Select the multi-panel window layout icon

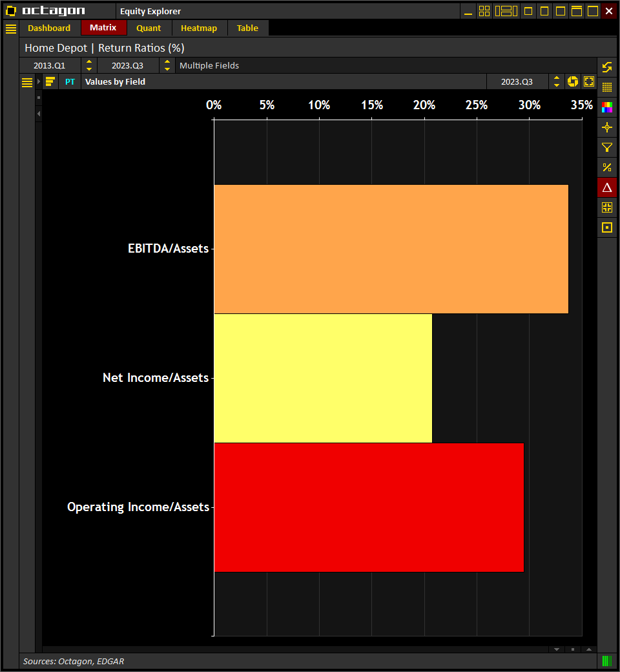pyautogui.click(x=506, y=11)
